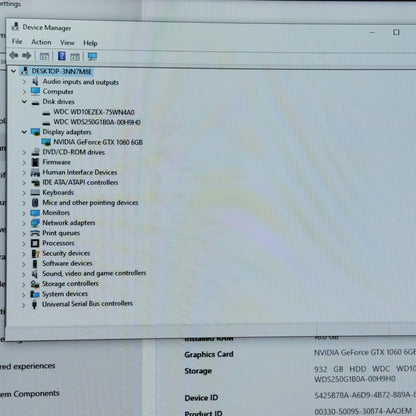Click the Scan for hardware changes monitor icon

pyautogui.click(x=92, y=56)
